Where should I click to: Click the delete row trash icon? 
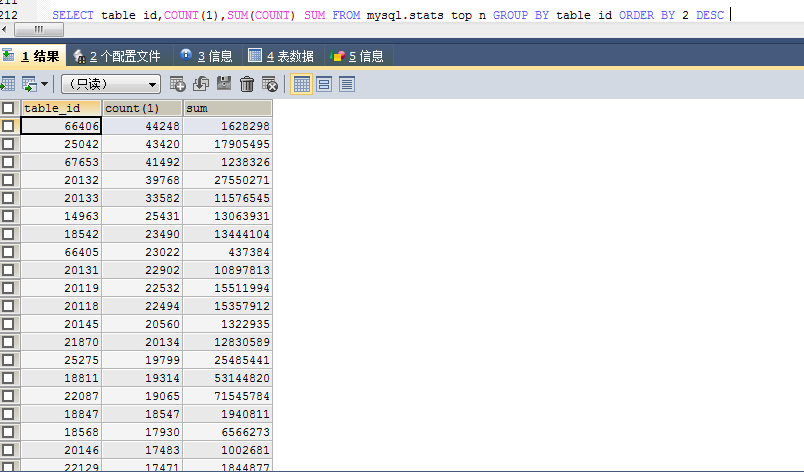pyautogui.click(x=247, y=84)
